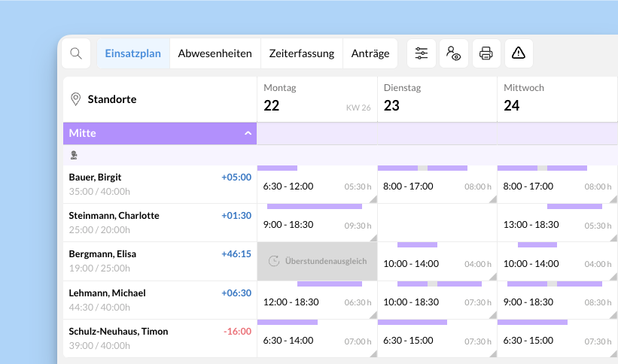
Task: Switch to the Abwesenheiten tab
Action: [215, 53]
